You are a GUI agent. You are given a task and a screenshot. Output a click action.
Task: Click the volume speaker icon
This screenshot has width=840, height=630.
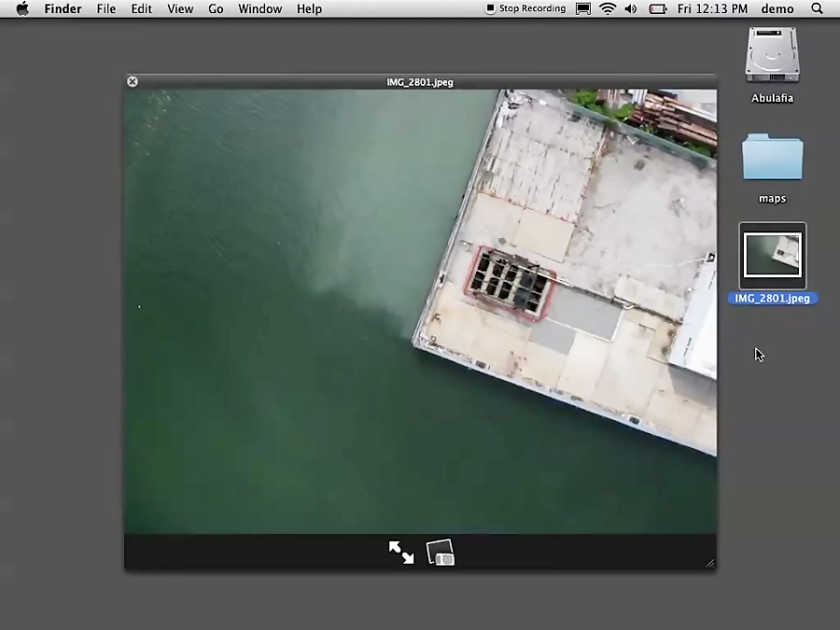coord(631,8)
